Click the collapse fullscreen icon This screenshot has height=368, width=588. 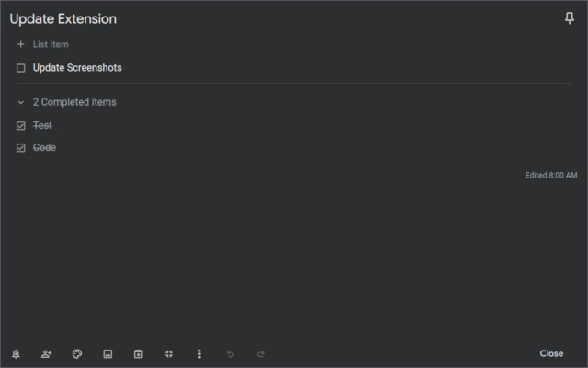(x=169, y=353)
